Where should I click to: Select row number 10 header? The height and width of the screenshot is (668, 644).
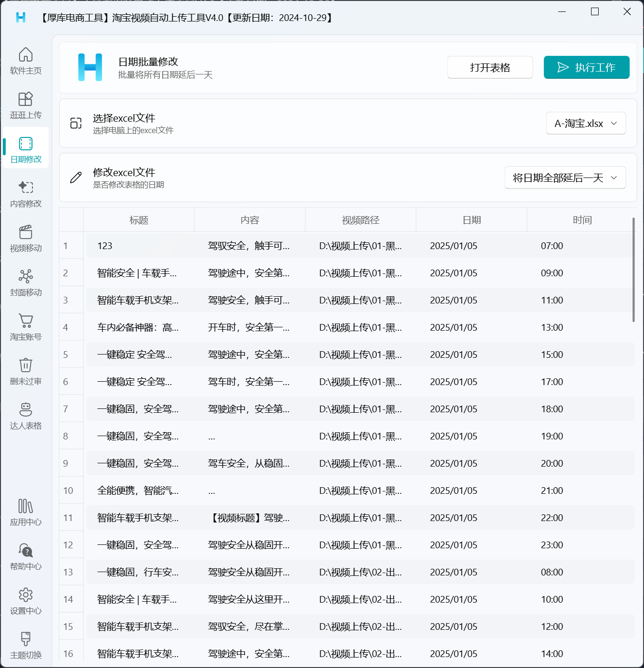pos(71,491)
